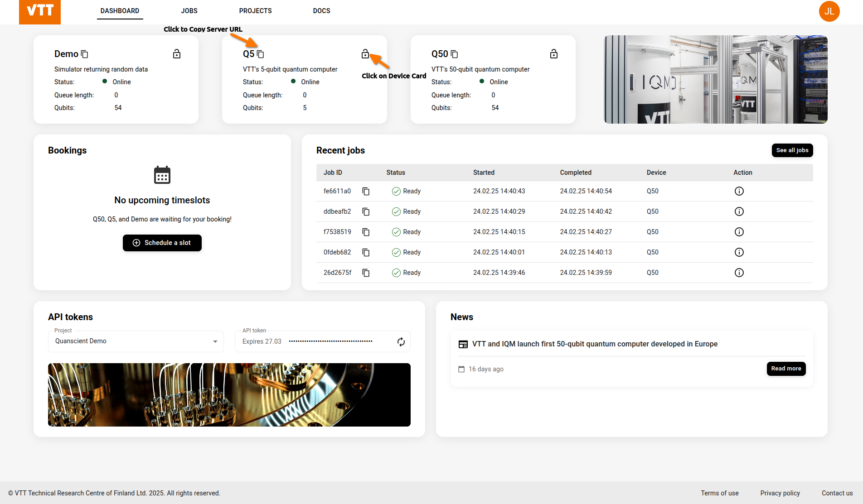The image size is (863, 504).
Task: Click started time 24.02.25 14:40:43
Action: (x=499, y=191)
